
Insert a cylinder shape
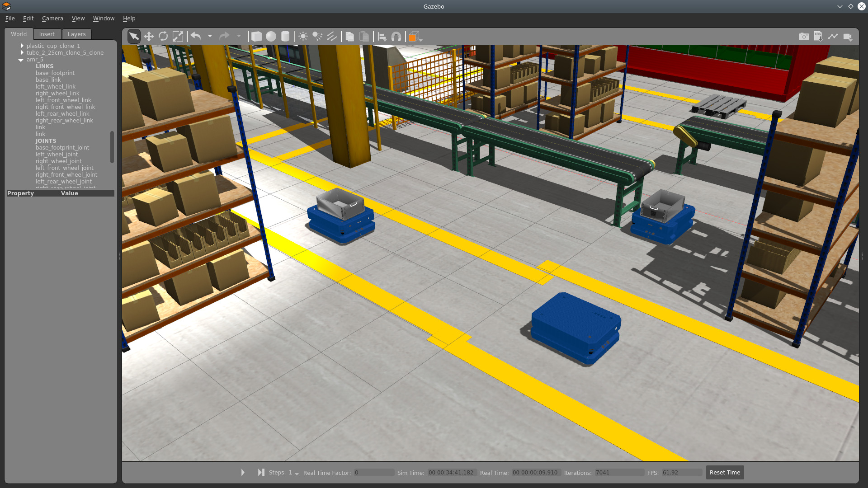tap(285, 37)
